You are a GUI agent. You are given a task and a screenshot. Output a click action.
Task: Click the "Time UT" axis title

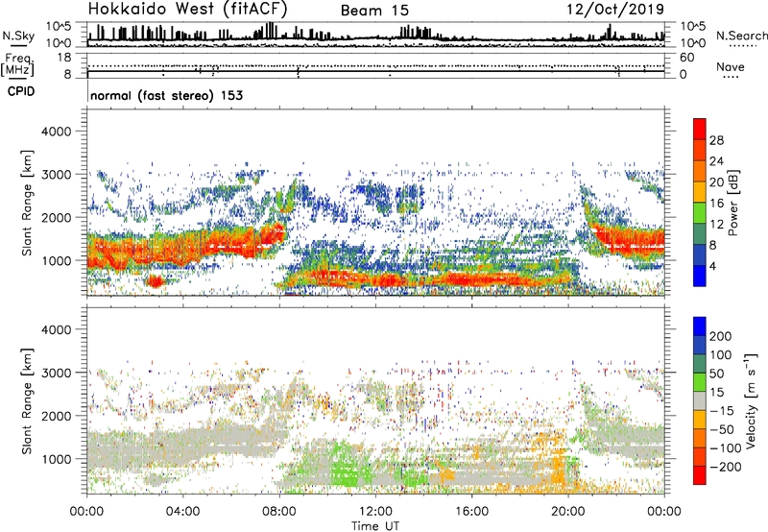[x=375, y=526]
